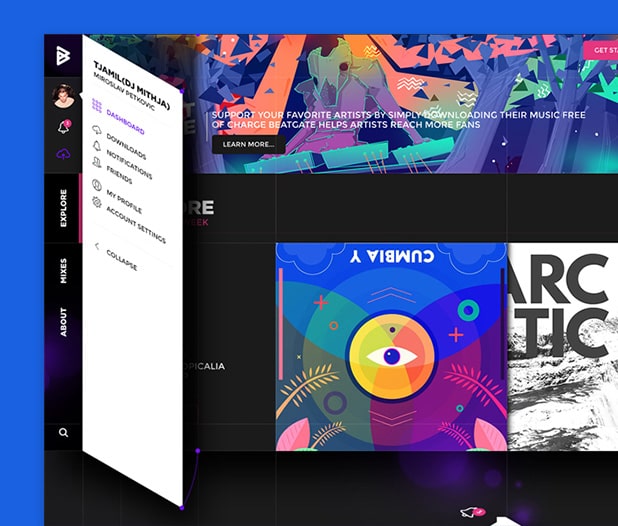618x526 pixels.
Task: Go to My Profile menu entry
Action: coord(124,201)
